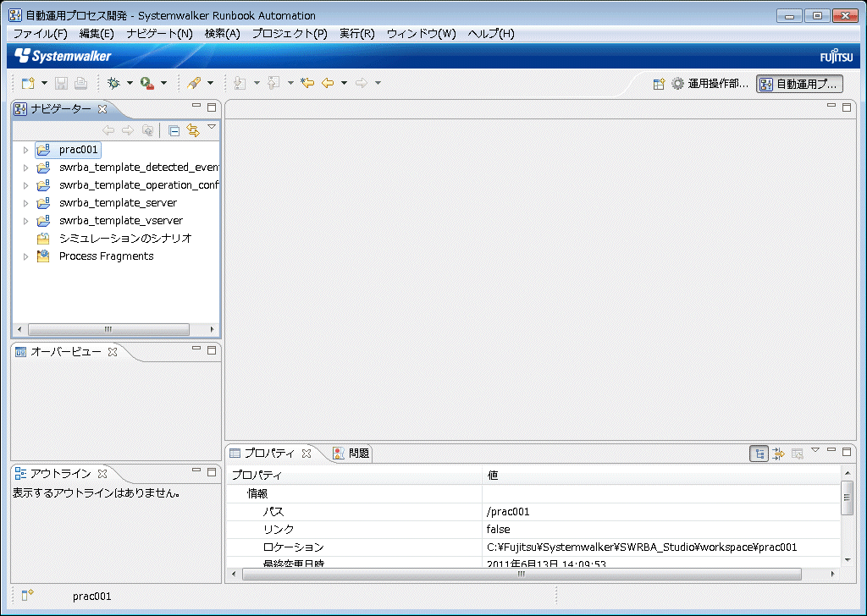Click Properties vertical scrollbar down arrow
The image size is (867, 616).
847,559
